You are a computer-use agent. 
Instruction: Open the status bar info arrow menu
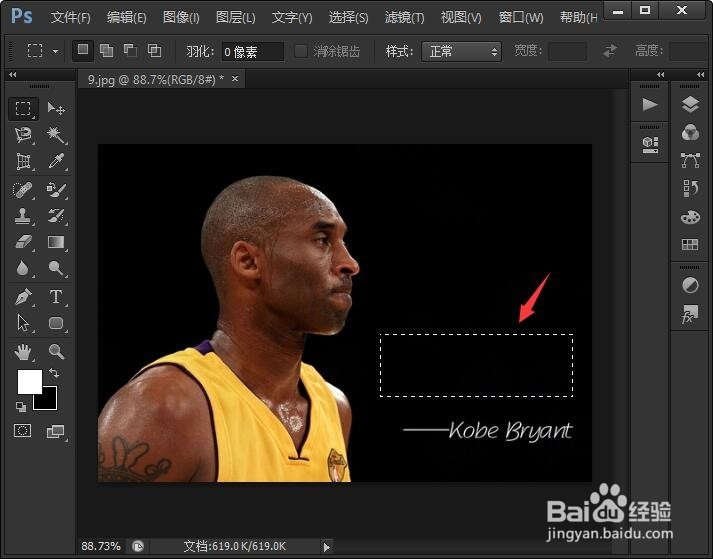click(x=326, y=547)
